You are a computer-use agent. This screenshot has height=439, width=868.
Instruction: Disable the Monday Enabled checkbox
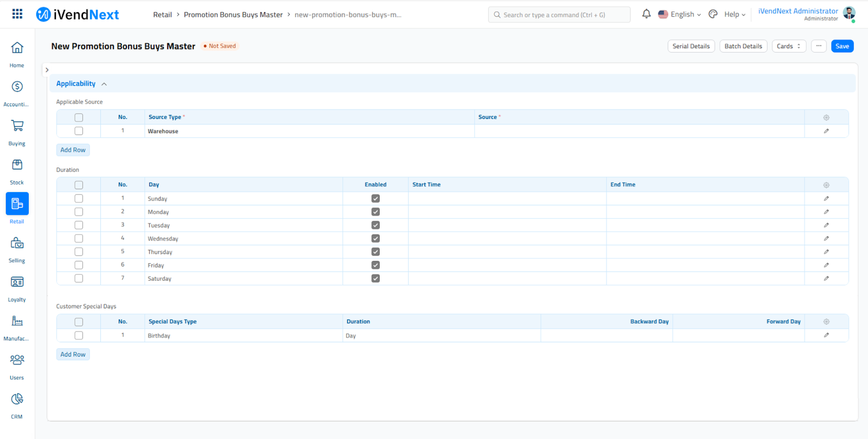coord(375,212)
